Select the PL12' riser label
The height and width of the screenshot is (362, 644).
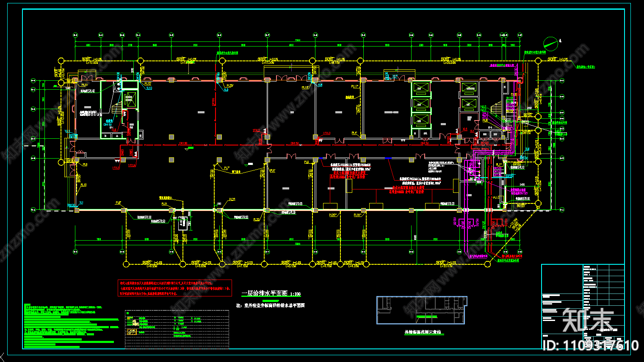[148, 84]
